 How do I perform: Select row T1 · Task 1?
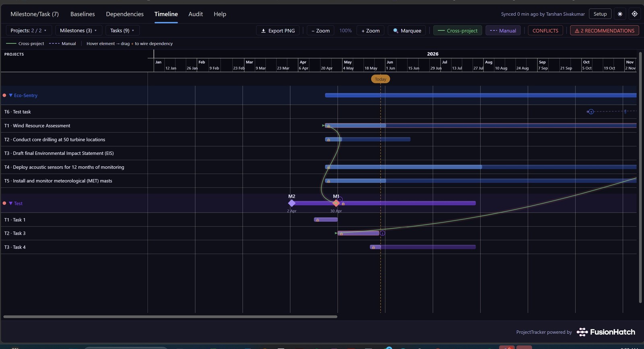pyautogui.click(x=74, y=220)
